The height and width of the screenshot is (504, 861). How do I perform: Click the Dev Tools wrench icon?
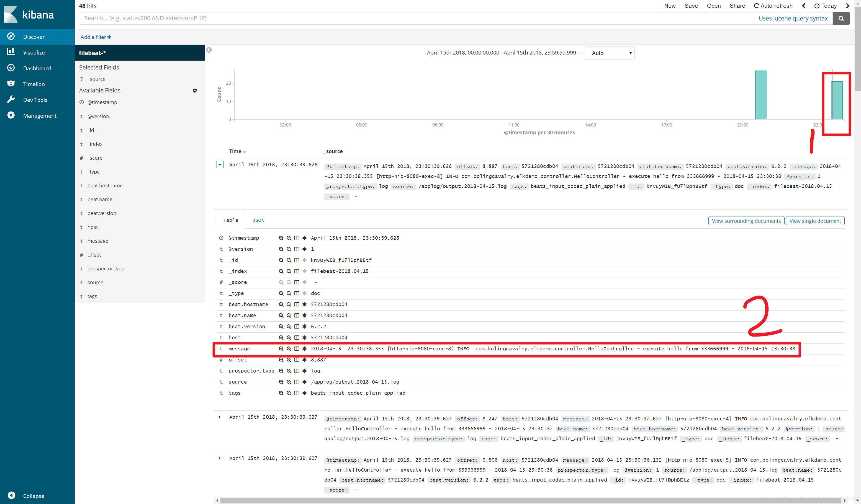pyautogui.click(x=11, y=99)
